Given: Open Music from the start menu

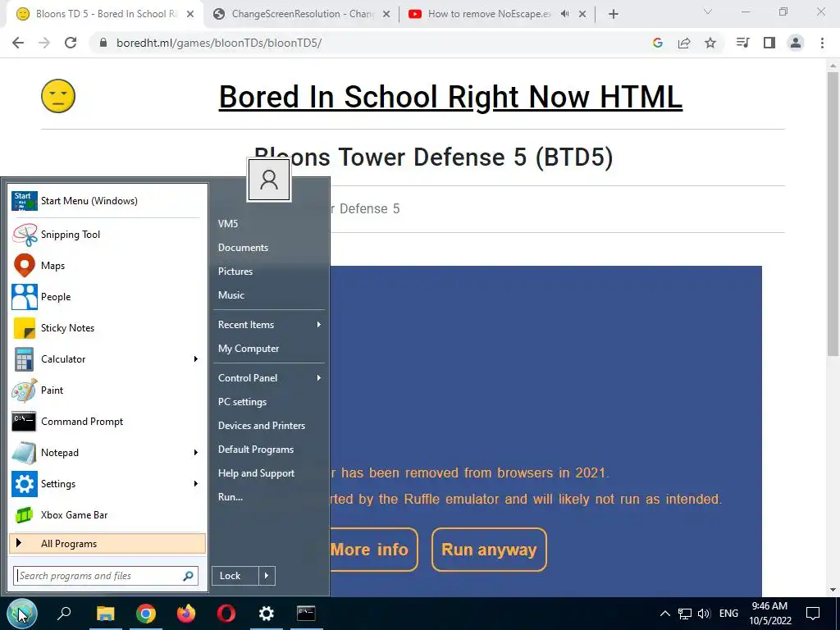Looking at the screenshot, I should 231,295.
